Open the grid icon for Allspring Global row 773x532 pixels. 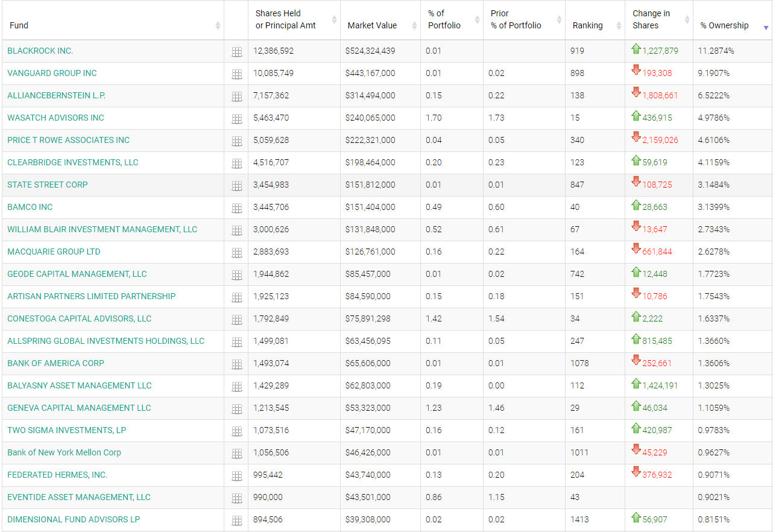coord(236,342)
